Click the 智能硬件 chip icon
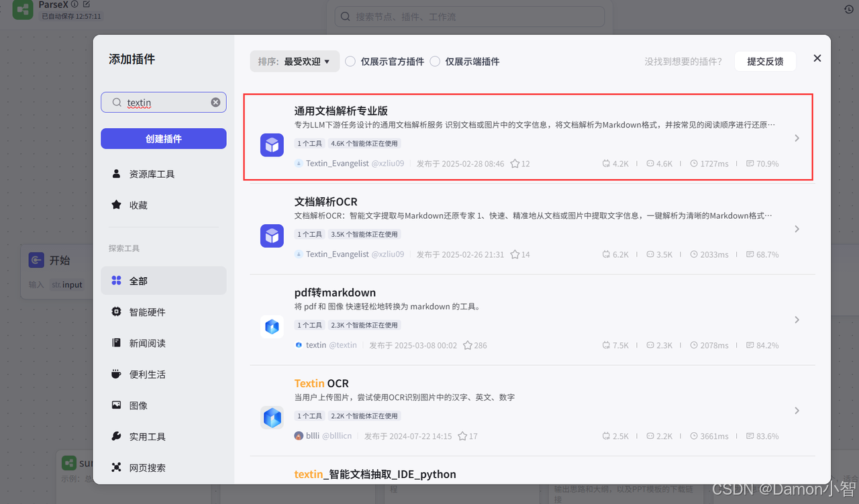Viewport: 859px width, 504px height. pos(116,312)
